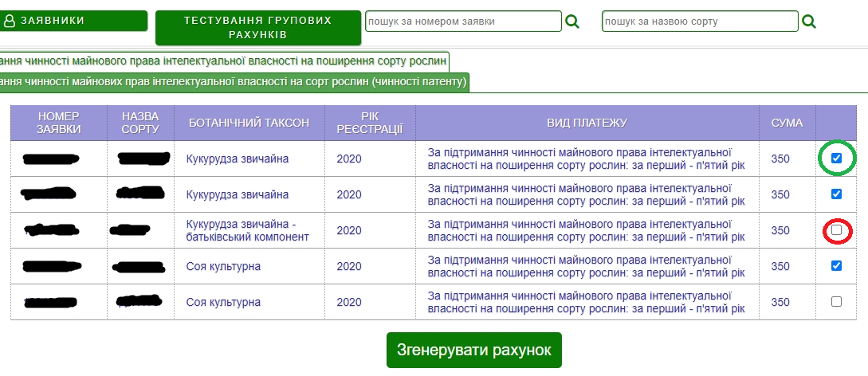868x376 pixels.
Task: Uncheck the second Кукурудза звичайна row checkbox
Action: point(836,194)
